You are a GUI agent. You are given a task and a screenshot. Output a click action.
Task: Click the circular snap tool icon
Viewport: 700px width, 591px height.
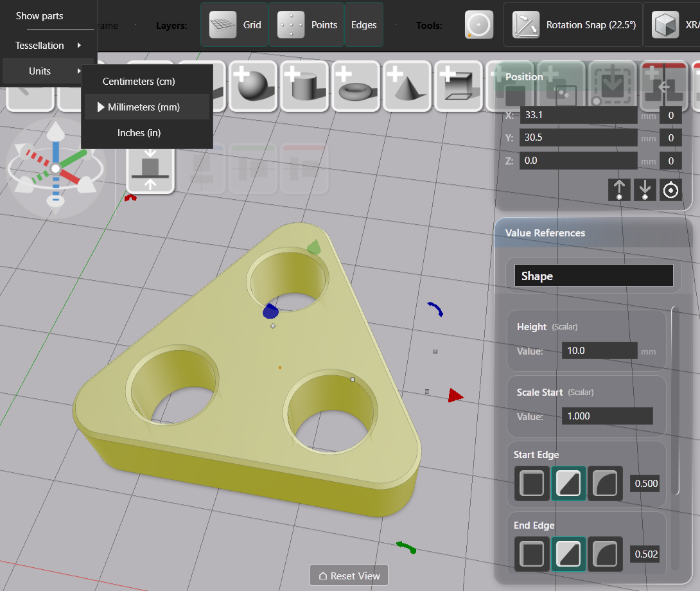point(478,25)
